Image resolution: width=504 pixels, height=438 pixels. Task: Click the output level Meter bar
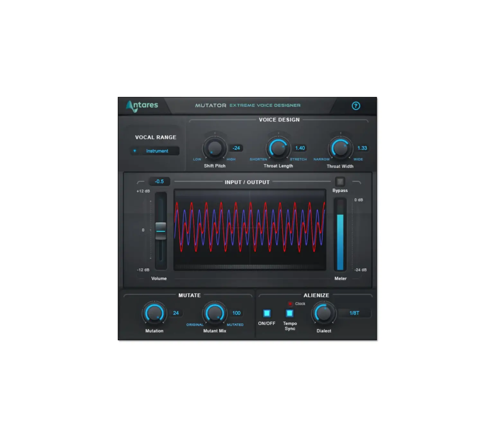[x=340, y=234]
